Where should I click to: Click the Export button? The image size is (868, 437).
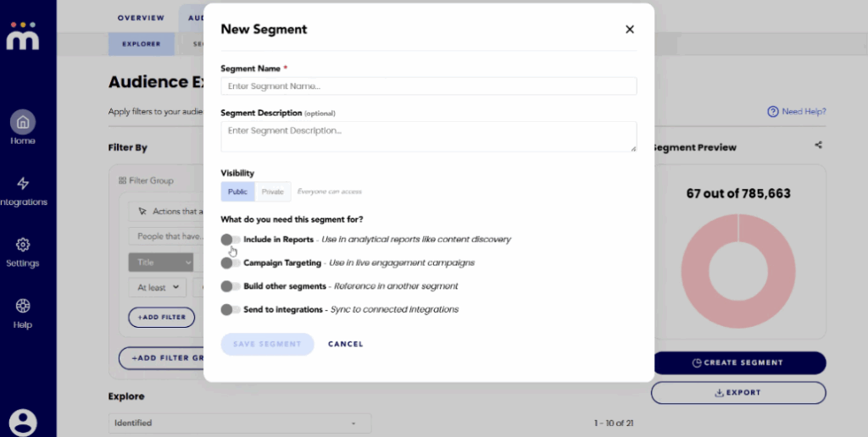737,393
